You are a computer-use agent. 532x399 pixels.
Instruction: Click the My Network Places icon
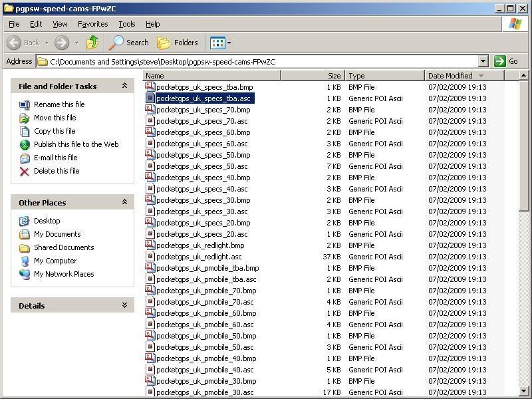25,274
